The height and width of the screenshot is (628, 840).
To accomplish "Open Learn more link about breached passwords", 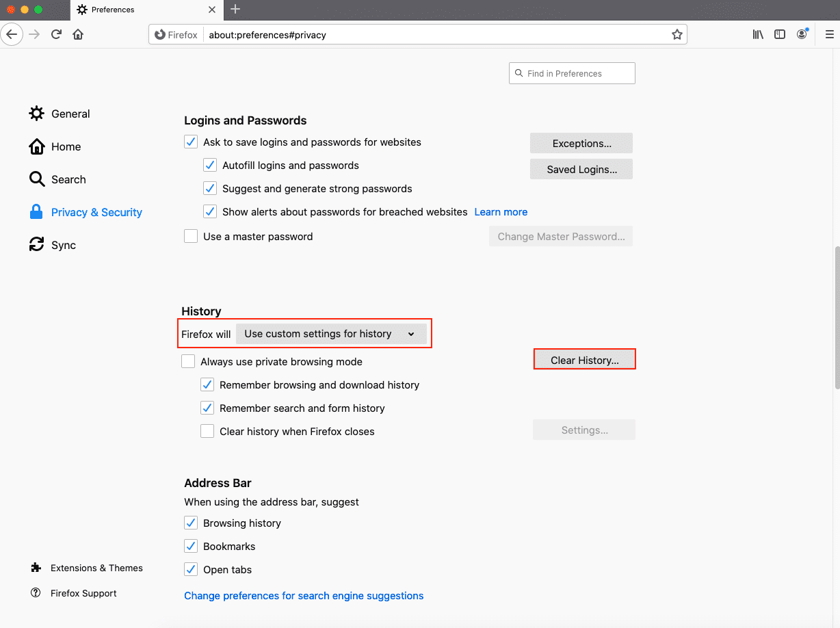I will [501, 212].
